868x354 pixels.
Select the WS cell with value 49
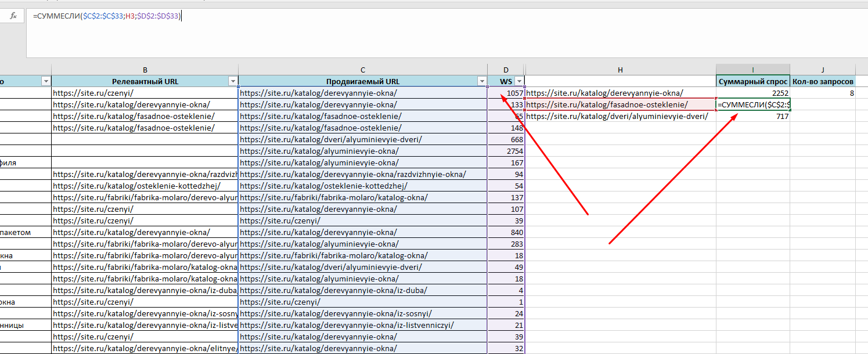point(506,267)
